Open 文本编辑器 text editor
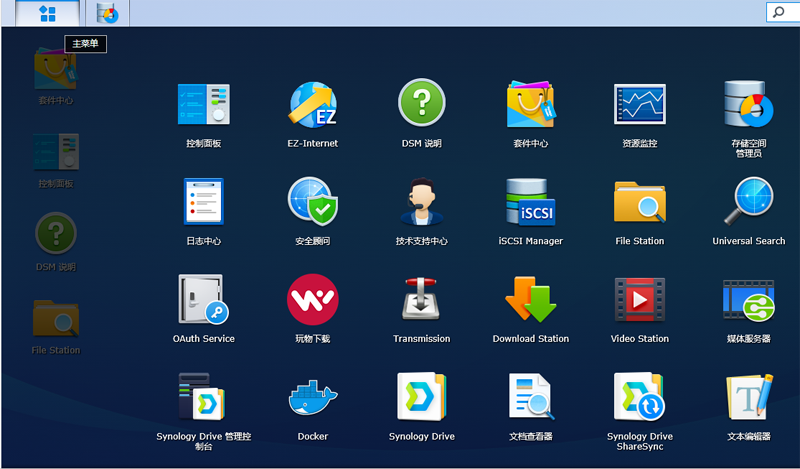This screenshot has height=469, width=800. (x=748, y=397)
